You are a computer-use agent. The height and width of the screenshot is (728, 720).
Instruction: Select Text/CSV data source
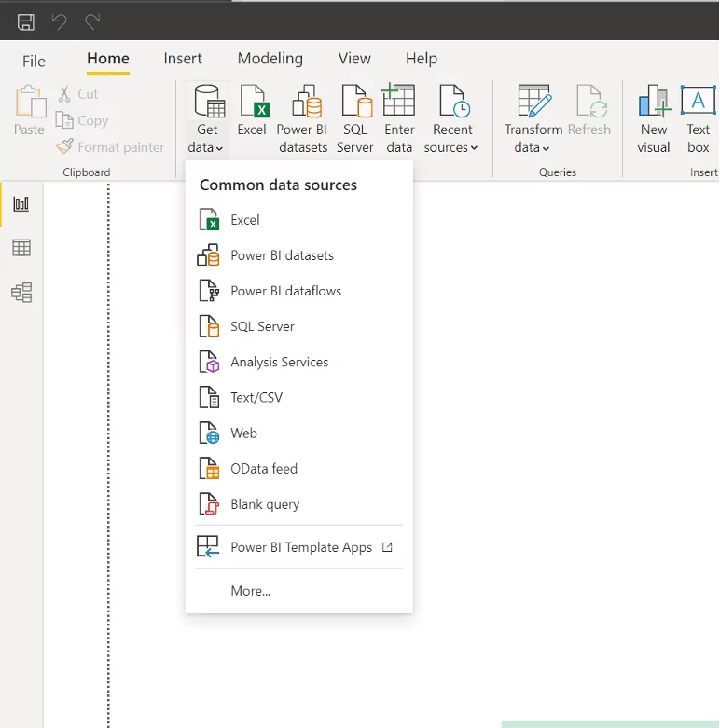coord(298,397)
